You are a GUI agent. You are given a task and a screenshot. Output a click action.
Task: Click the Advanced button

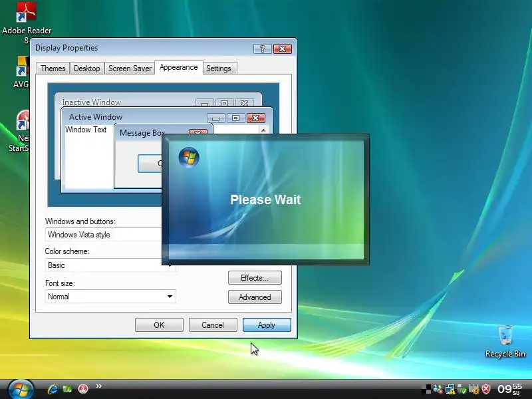255,297
